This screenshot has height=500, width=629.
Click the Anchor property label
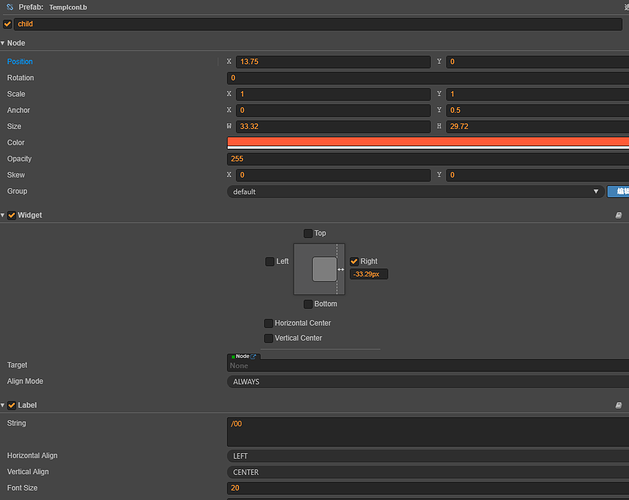pos(18,110)
